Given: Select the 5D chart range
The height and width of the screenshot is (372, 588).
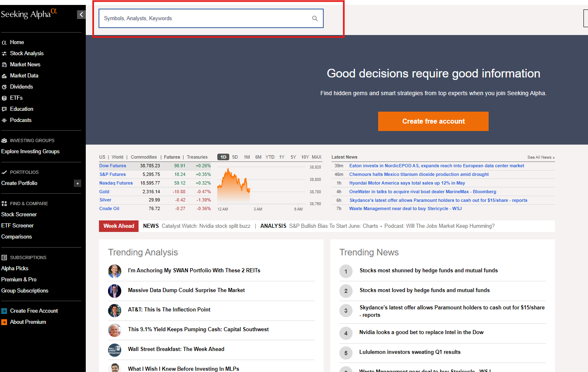Looking at the screenshot, I should (x=235, y=157).
